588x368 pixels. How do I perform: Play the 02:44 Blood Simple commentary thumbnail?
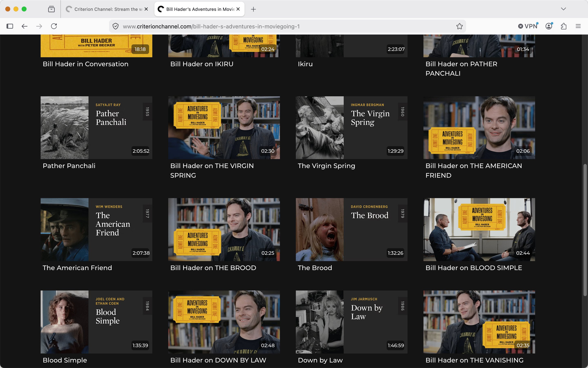point(479,230)
